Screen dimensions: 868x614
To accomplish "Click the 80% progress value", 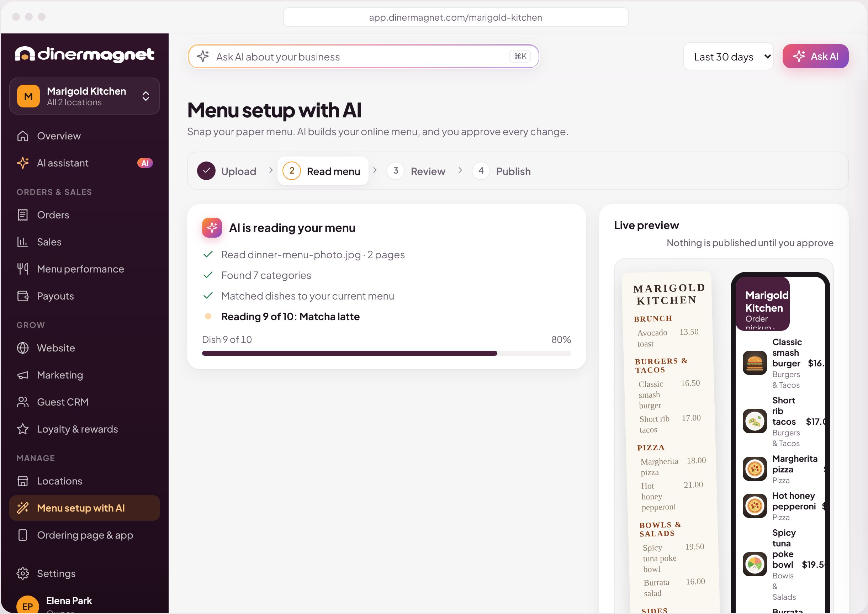I will coord(561,339).
